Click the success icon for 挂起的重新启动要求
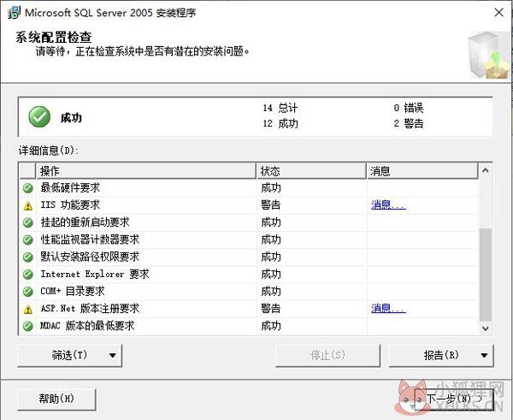513x420 pixels. (28, 222)
